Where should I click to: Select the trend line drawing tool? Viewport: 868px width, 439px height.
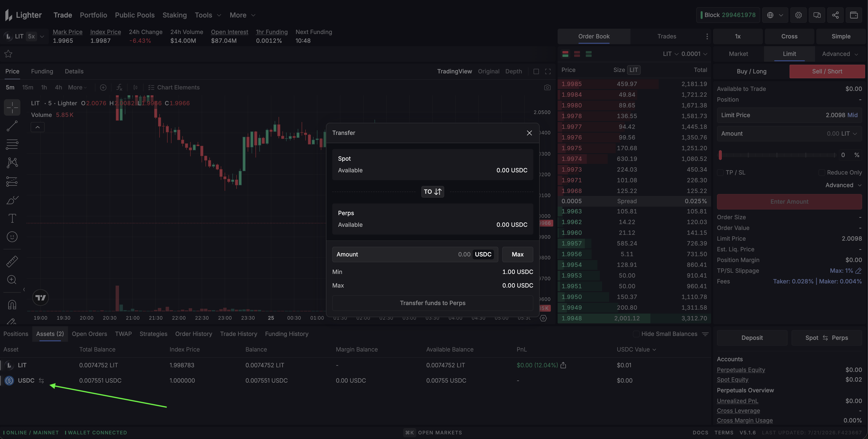[x=12, y=126]
